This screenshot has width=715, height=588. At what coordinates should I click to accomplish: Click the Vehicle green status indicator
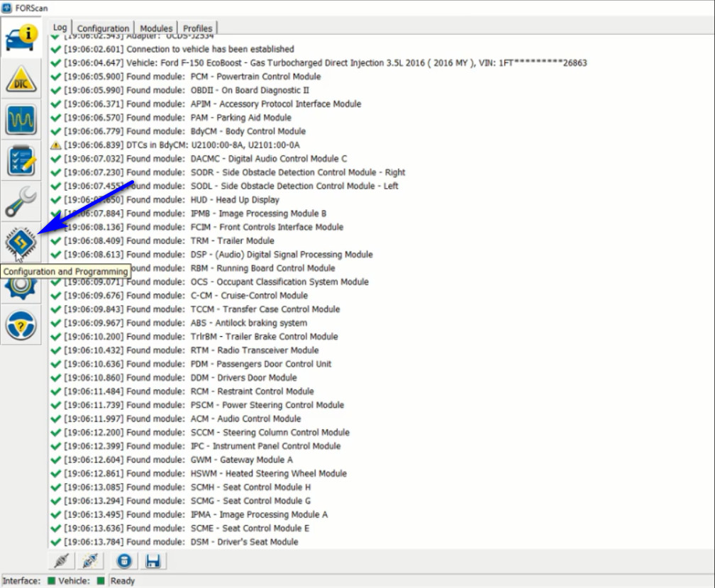tap(101, 581)
